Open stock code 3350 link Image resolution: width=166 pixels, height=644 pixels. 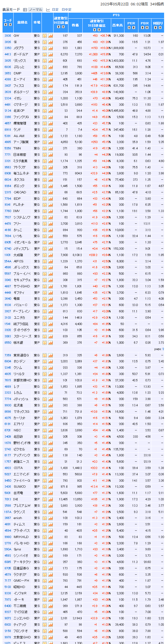coord(8,48)
